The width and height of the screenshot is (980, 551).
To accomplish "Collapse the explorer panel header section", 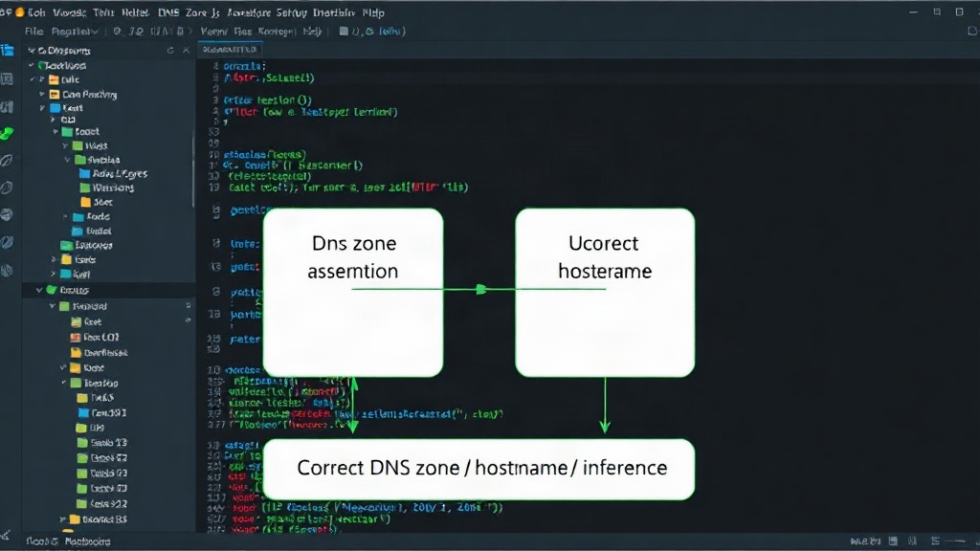I will [x=32, y=51].
